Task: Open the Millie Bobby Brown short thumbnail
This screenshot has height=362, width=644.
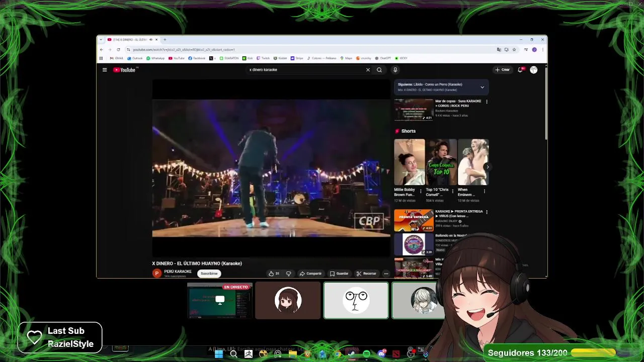Action: (x=410, y=162)
